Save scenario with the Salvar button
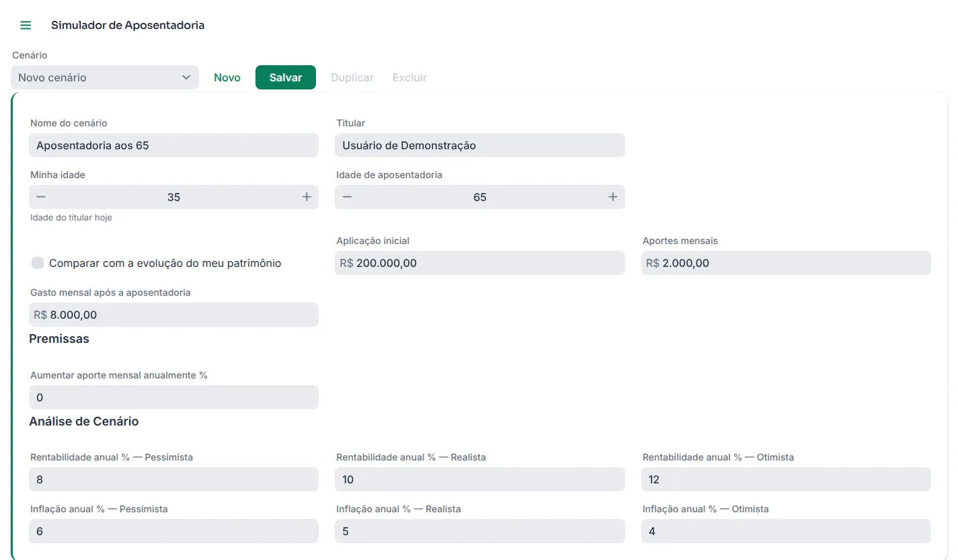This screenshot has height=560, width=958. click(x=286, y=77)
